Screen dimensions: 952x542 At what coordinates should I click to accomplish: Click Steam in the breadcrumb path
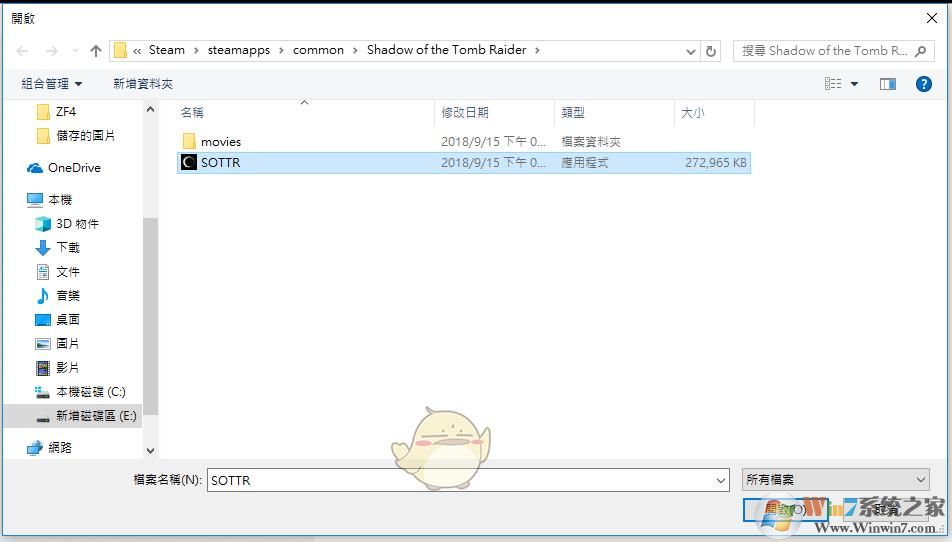click(x=166, y=50)
